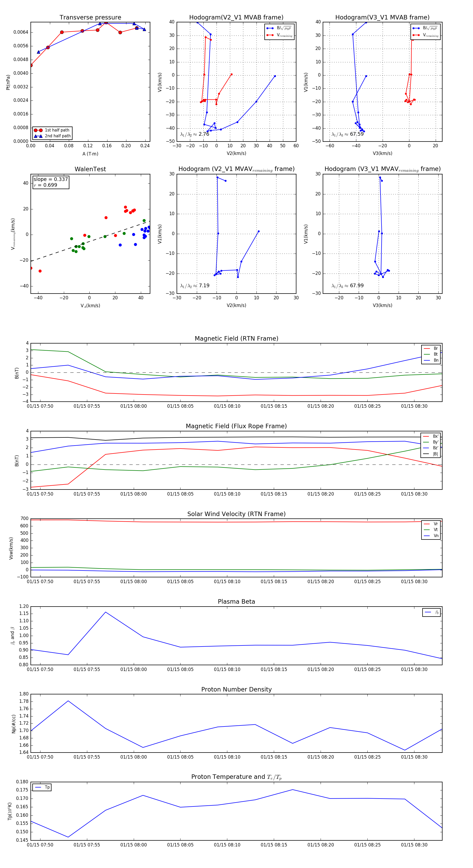
Task: Click the 'Plasma Beta' title
Action: tap(236, 602)
